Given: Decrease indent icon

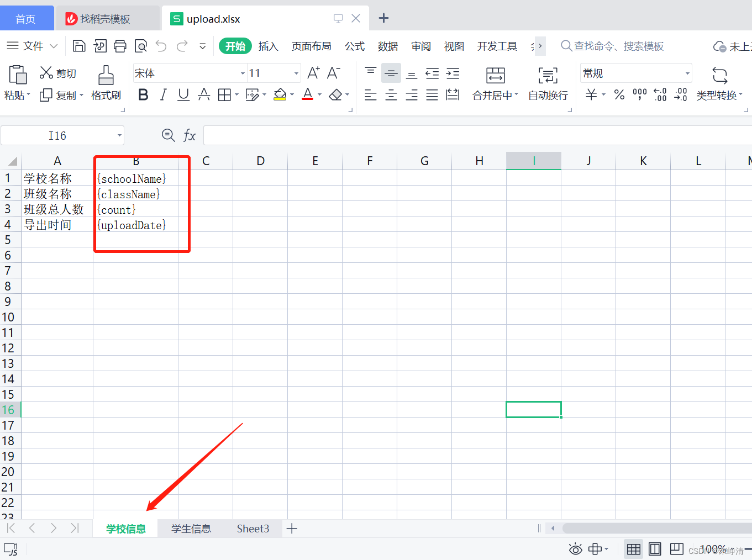Looking at the screenshot, I should click(x=432, y=73).
